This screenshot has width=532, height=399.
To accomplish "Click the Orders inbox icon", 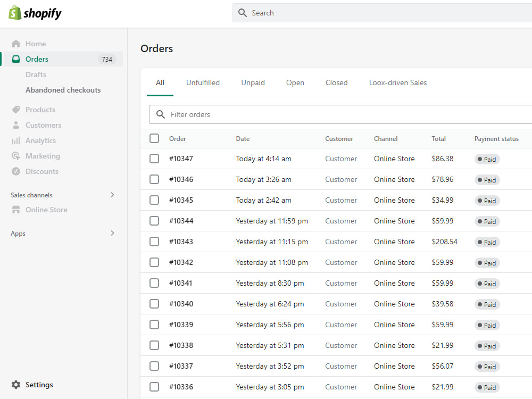I will pyautogui.click(x=15, y=59).
